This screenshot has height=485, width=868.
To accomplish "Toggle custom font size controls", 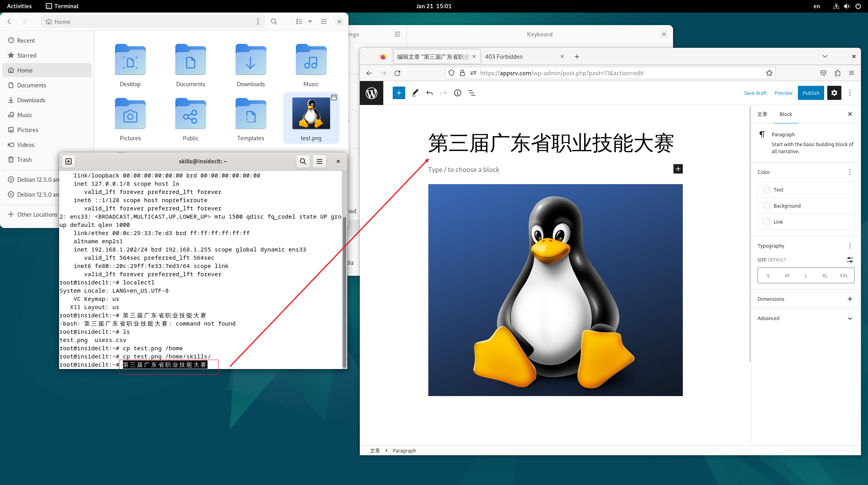I will 850,260.
